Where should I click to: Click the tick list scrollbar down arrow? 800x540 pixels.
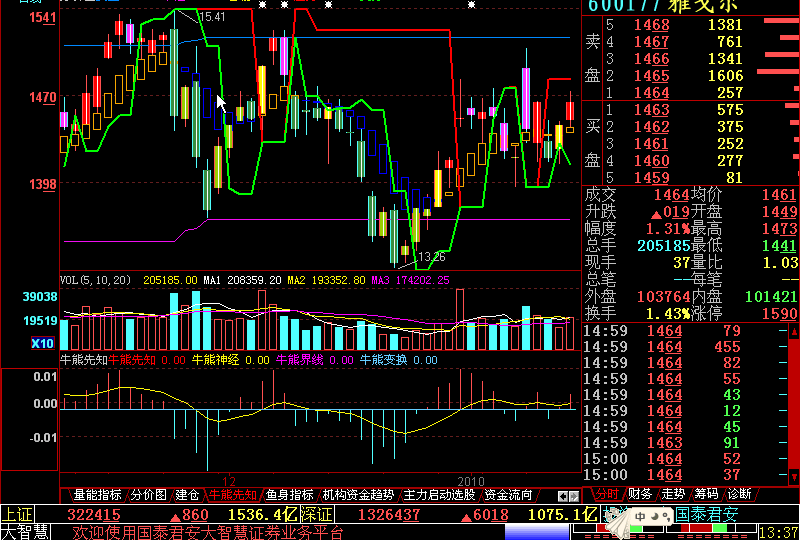click(794, 478)
